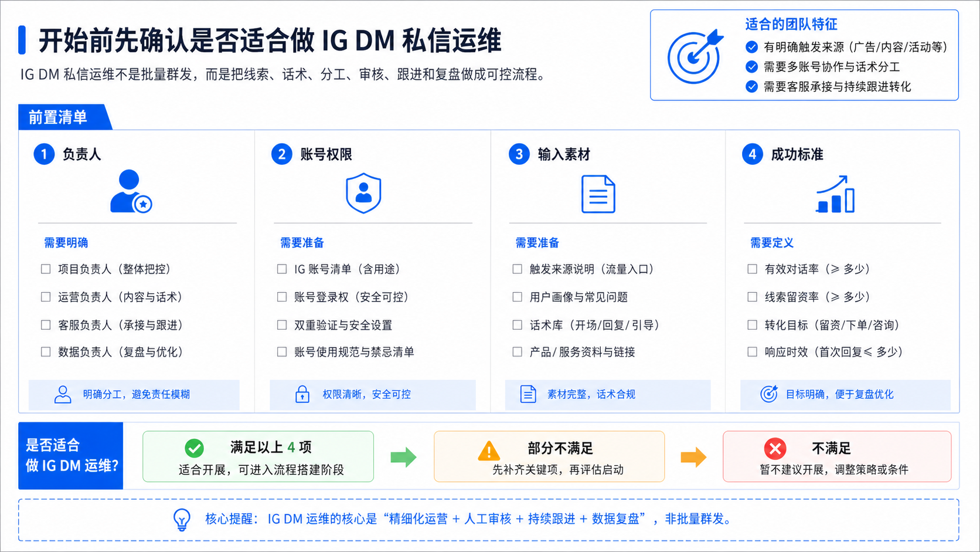Click the target icon beside 目标明确

click(x=769, y=394)
